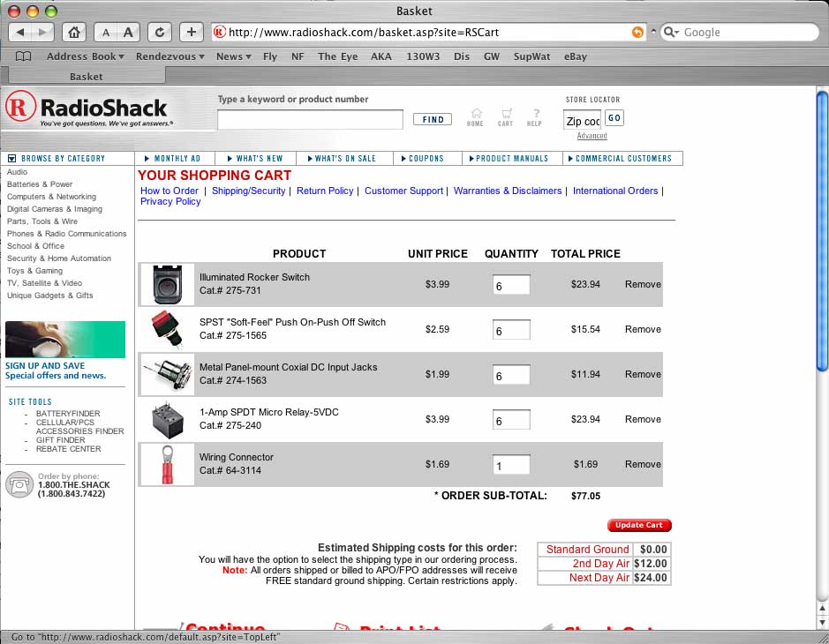Open the Coaxial DC Input Jacks image
This screenshot has height=644, width=829.
[x=169, y=374]
